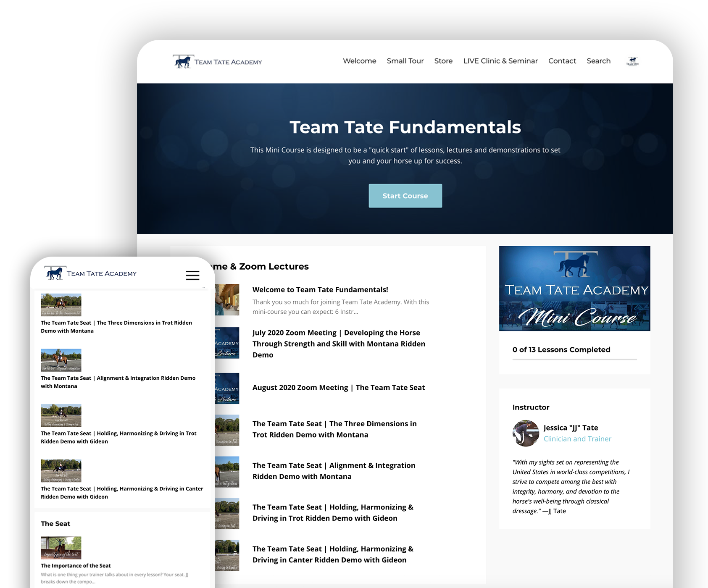
Task: Open the Store nav item
Action: [x=443, y=61]
